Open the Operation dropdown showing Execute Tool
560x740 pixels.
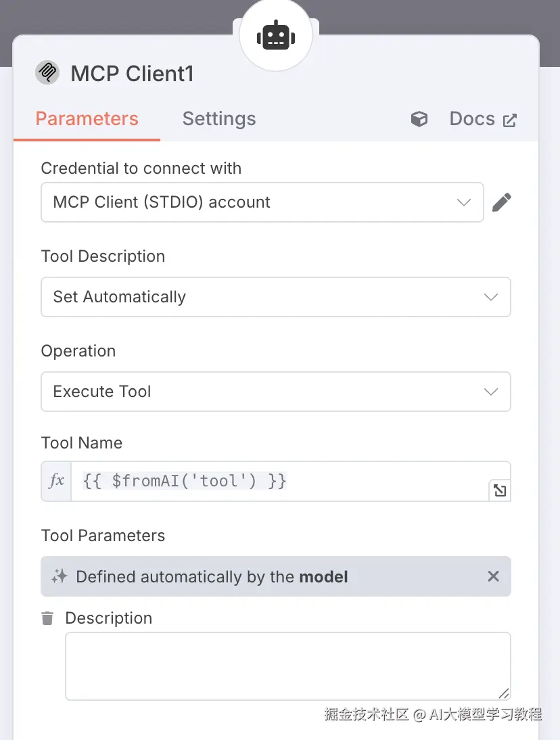[275, 392]
